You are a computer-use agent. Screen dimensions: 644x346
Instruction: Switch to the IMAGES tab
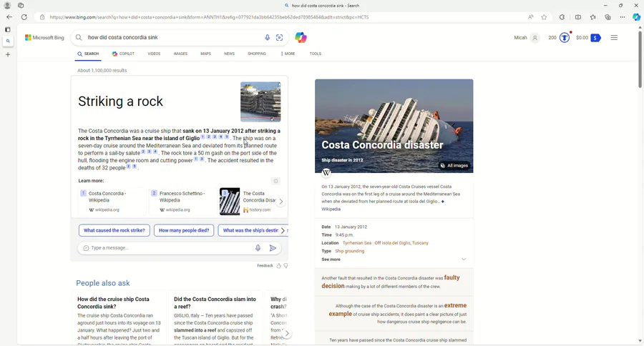(x=180, y=54)
